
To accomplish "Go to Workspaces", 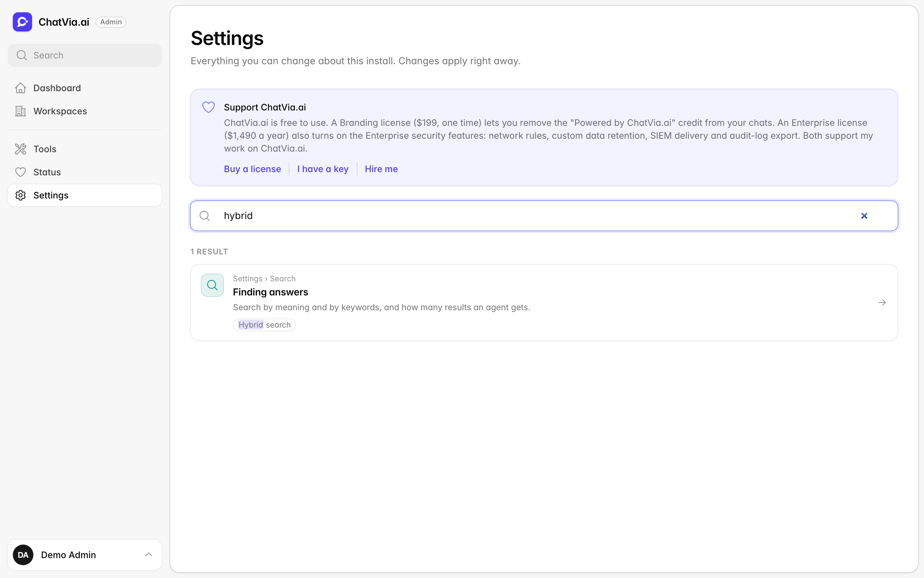I will (85, 111).
